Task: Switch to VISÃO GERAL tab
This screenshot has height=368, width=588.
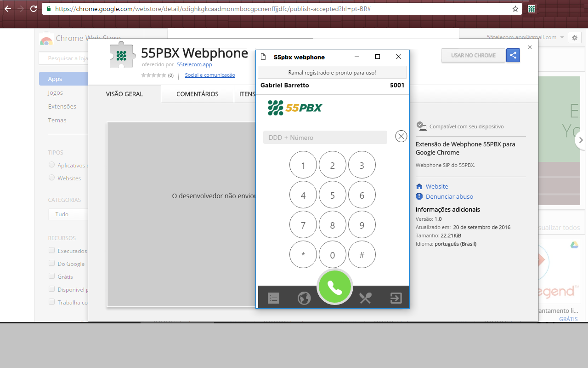Action: click(x=124, y=94)
